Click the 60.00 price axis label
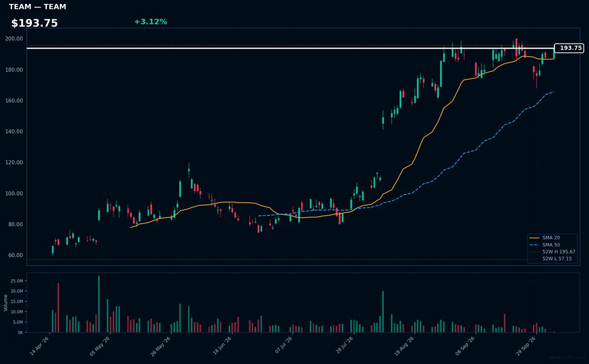 click(x=15, y=255)
